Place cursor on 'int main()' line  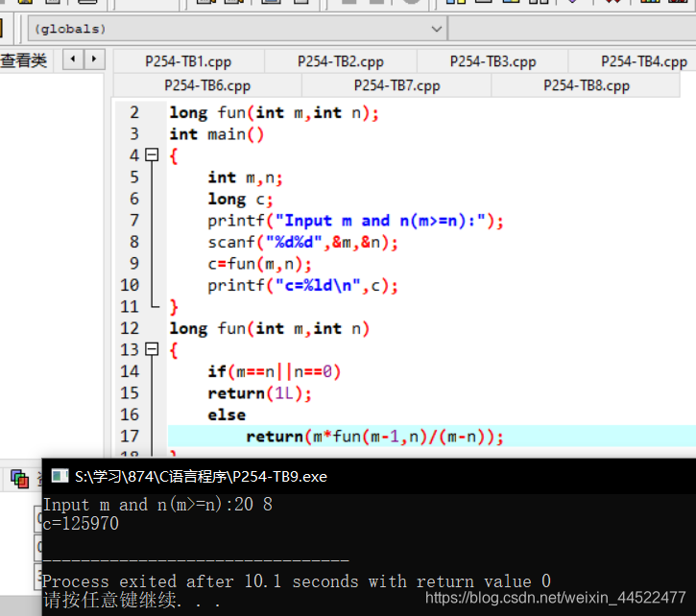tap(217, 134)
